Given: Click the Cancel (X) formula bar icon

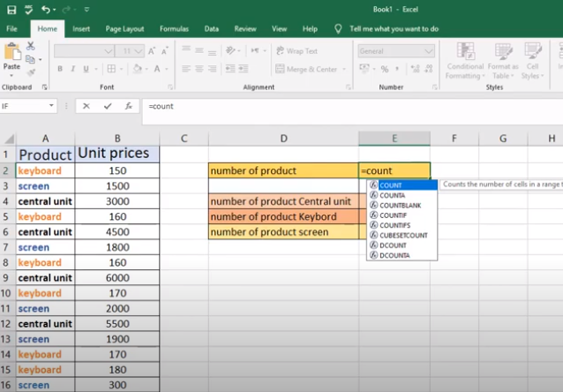Looking at the screenshot, I should click(x=86, y=106).
